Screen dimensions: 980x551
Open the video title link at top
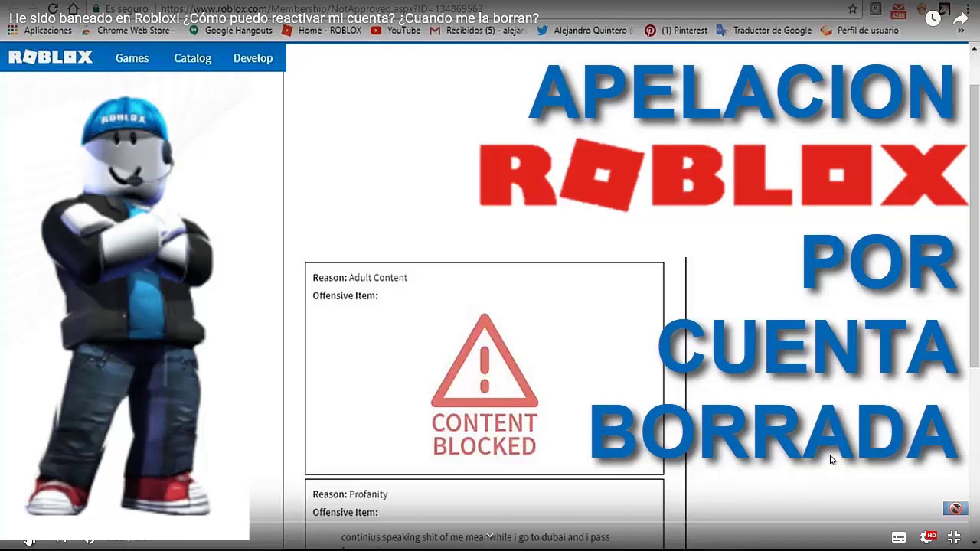pyautogui.click(x=274, y=18)
